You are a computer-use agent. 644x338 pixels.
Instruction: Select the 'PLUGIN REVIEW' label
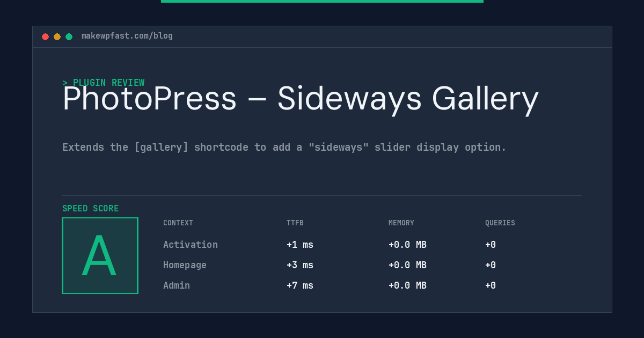pyautogui.click(x=108, y=83)
